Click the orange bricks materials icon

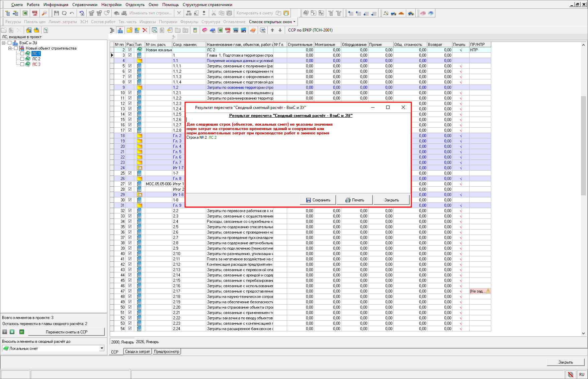click(401, 13)
